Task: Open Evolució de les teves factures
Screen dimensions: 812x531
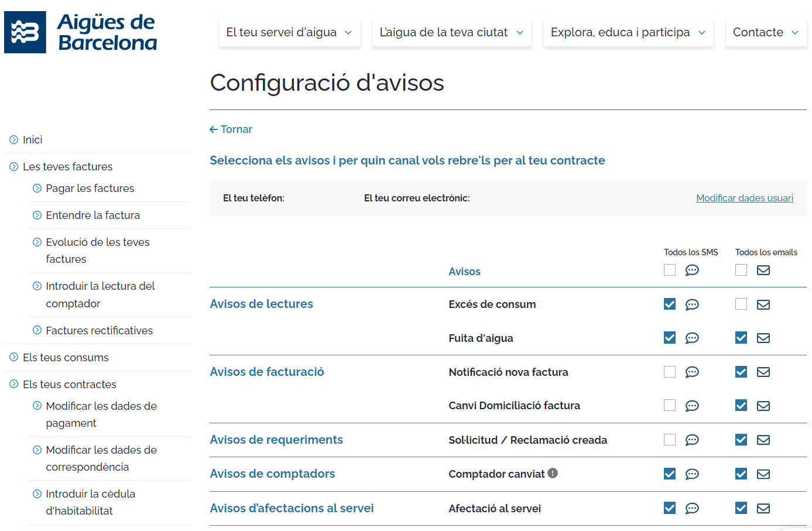Action: click(98, 251)
